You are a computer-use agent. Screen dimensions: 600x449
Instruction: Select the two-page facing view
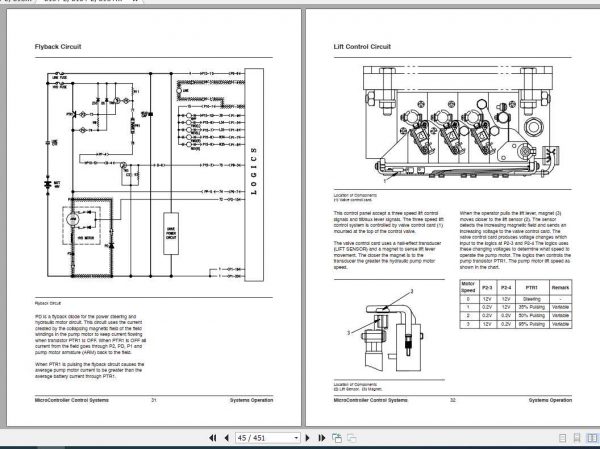click(592, 438)
